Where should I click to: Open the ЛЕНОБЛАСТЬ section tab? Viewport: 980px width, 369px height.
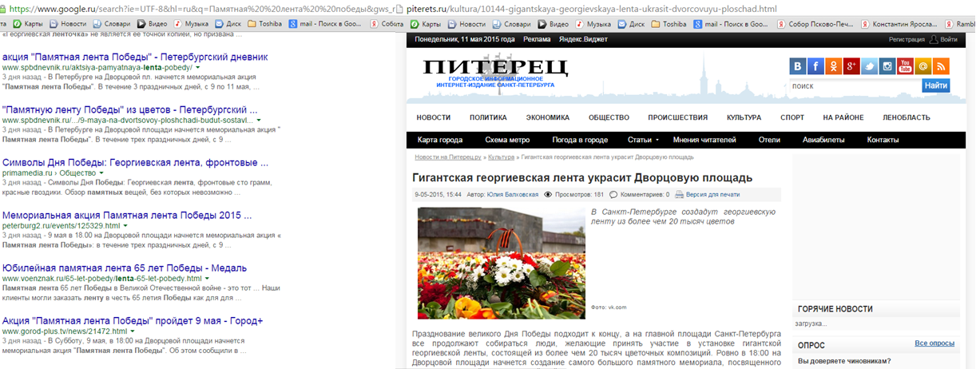tap(906, 117)
